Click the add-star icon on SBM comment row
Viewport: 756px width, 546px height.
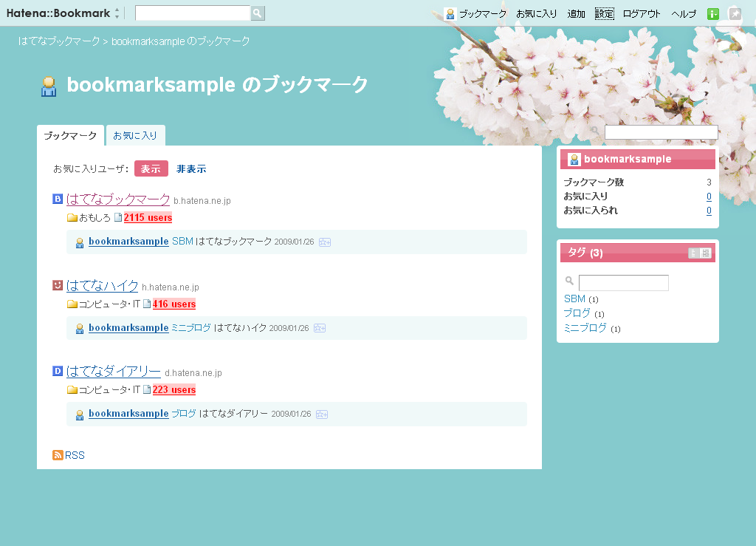(325, 242)
